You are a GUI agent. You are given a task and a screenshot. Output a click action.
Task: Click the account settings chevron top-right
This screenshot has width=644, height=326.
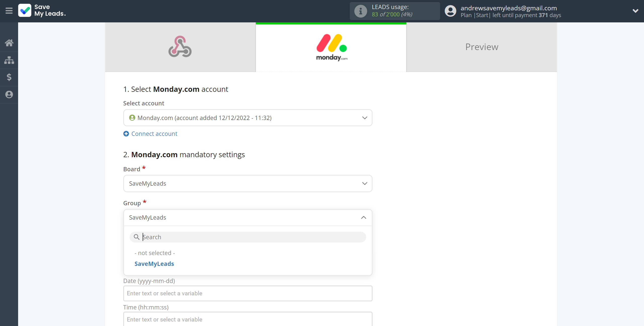(636, 11)
